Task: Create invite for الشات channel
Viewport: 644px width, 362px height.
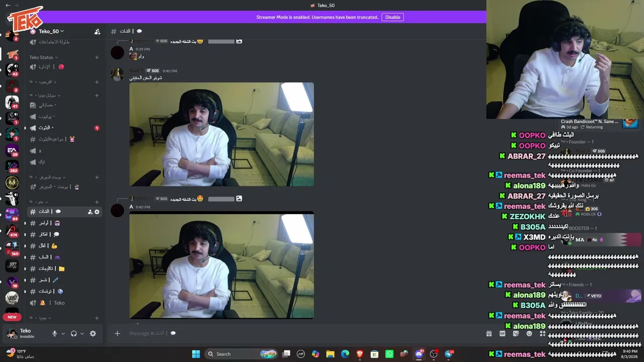Action: (x=90, y=212)
